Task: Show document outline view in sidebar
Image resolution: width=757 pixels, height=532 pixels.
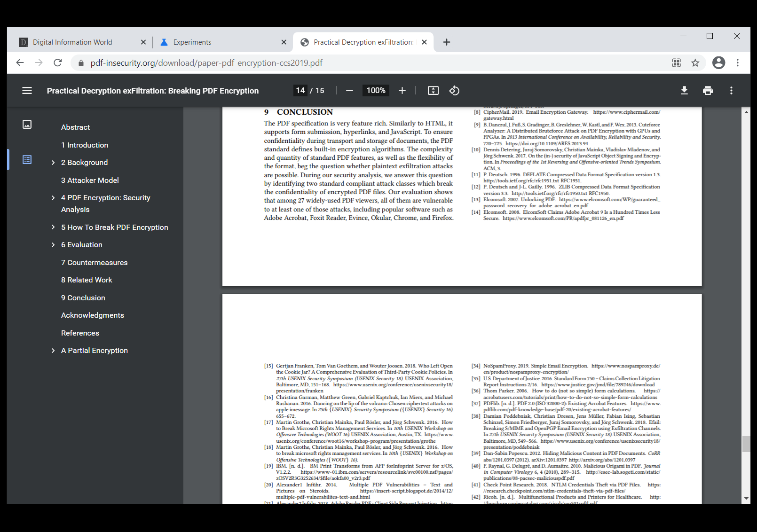Action: (27, 160)
